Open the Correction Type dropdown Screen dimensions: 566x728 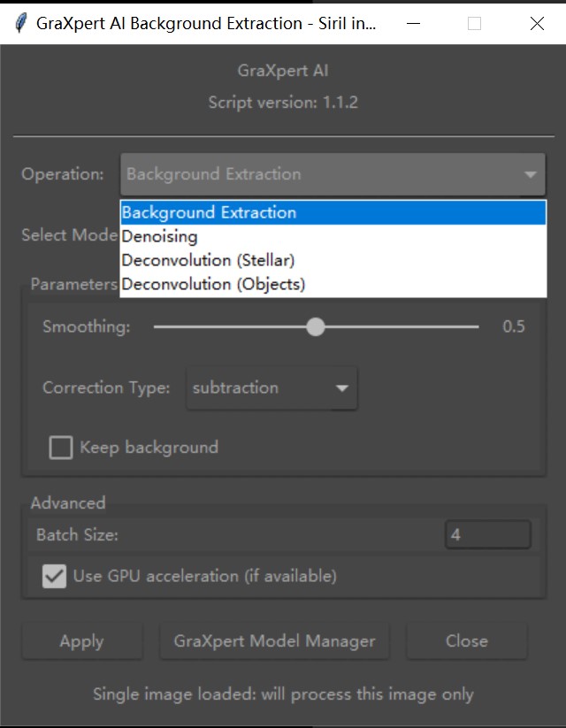272,388
